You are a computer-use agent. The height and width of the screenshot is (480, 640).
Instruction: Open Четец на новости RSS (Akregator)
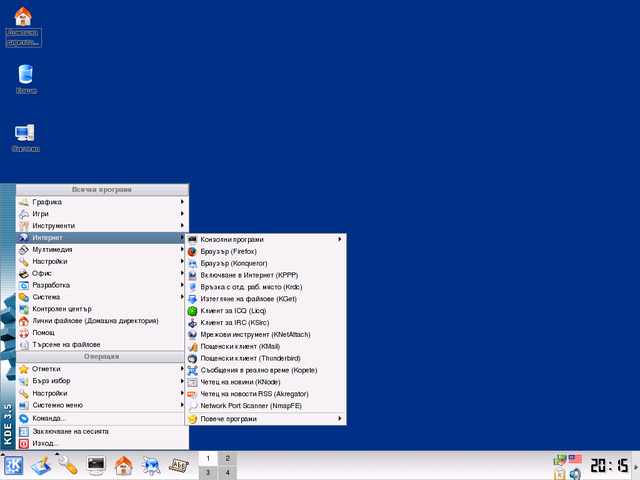coord(266,394)
